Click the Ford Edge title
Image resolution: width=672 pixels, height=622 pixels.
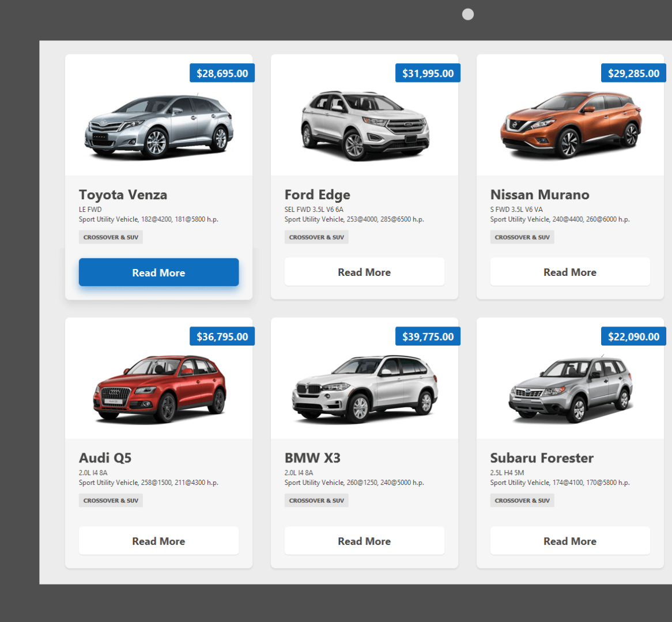[317, 195]
